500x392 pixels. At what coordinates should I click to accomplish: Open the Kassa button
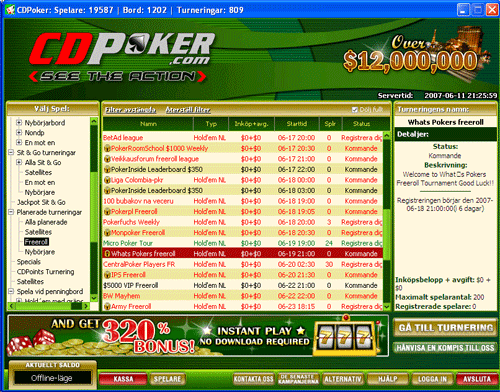[123, 379]
